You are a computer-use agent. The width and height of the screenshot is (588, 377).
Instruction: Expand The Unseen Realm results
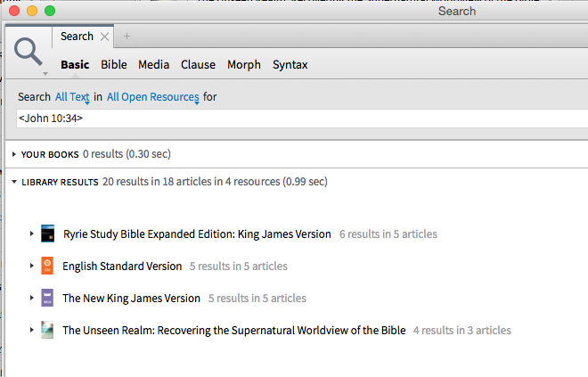[x=31, y=330]
